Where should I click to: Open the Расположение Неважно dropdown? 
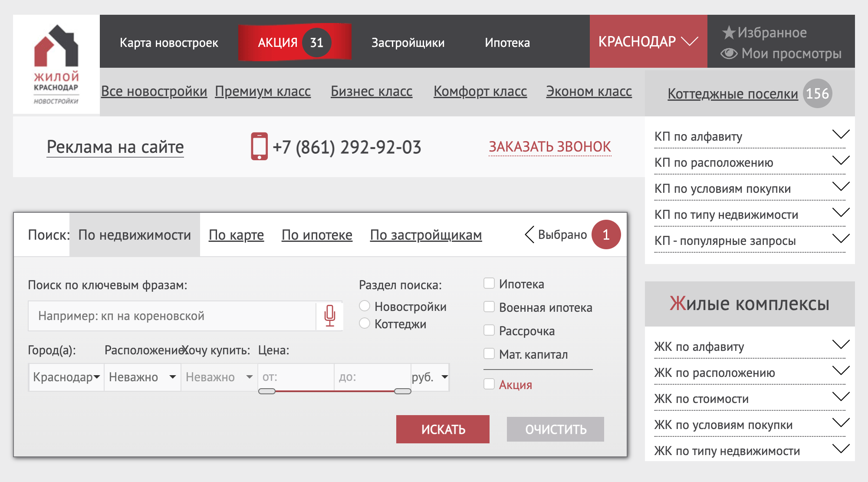pos(142,377)
